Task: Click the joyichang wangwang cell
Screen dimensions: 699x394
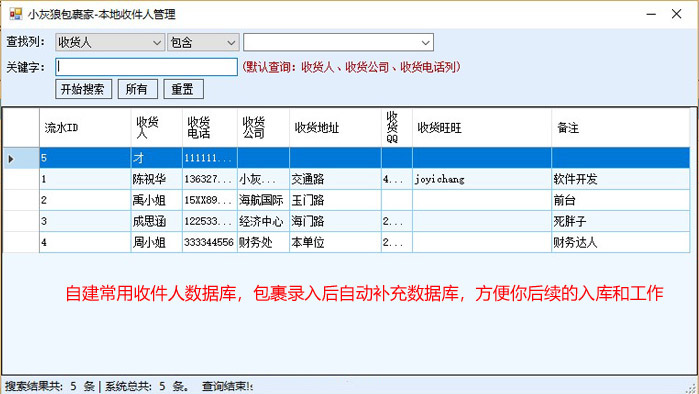Action: coord(481,179)
